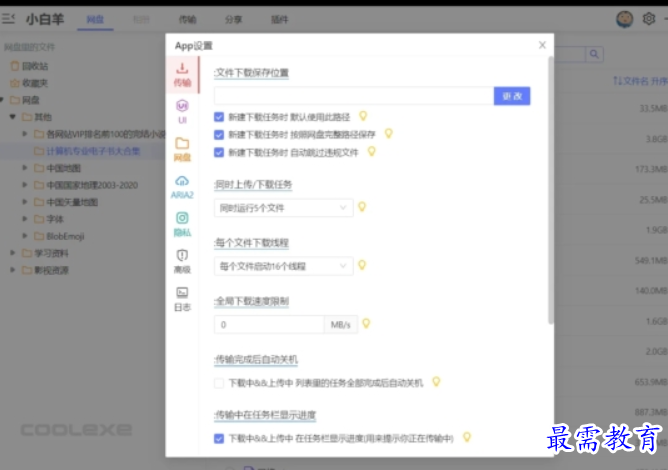Expand the BlobEmoji folder arrow
This screenshot has height=470, width=668.
click(x=25, y=236)
